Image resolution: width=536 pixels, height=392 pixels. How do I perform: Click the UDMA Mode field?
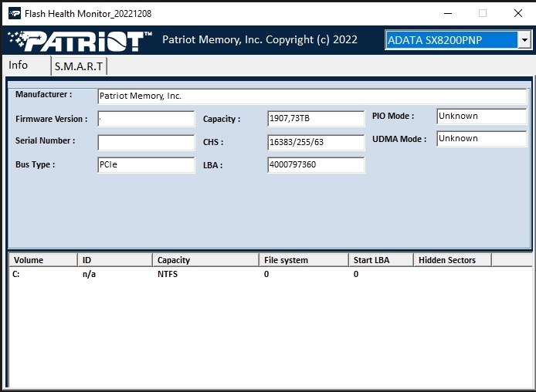[482, 139]
